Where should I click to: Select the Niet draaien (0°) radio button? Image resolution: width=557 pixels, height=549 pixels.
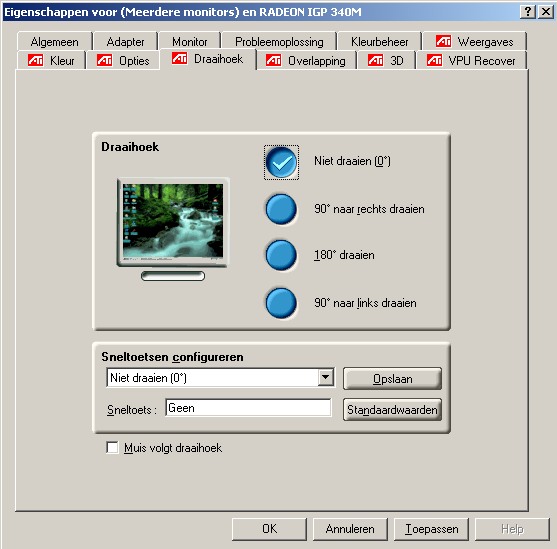click(281, 162)
